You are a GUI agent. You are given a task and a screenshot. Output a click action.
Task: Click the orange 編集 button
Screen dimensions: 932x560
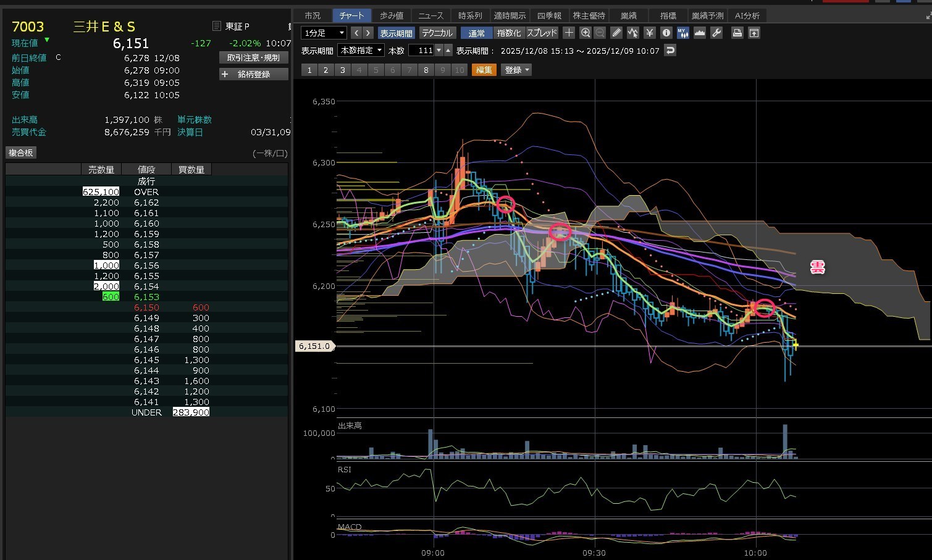pyautogui.click(x=484, y=70)
